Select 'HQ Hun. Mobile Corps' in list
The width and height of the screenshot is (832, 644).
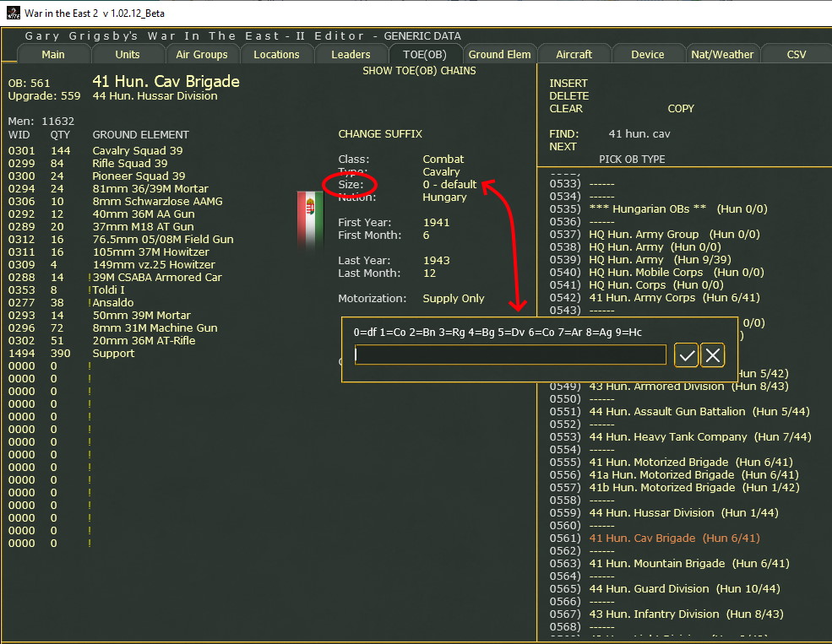677,273
